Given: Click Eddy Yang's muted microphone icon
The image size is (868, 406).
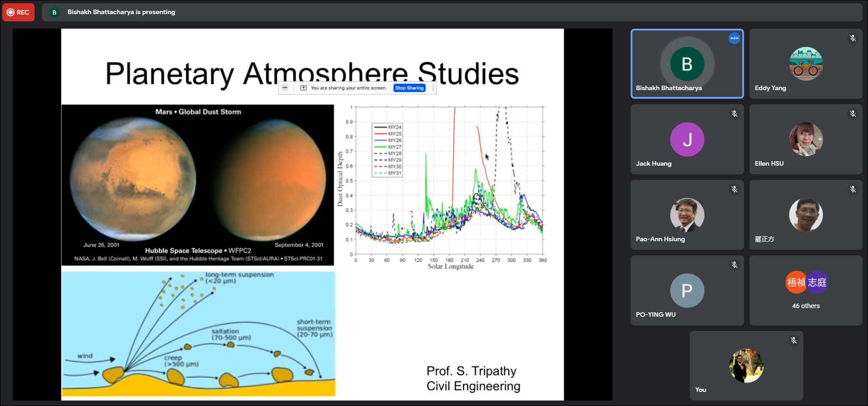Looking at the screenshot, I should point(853,39).
